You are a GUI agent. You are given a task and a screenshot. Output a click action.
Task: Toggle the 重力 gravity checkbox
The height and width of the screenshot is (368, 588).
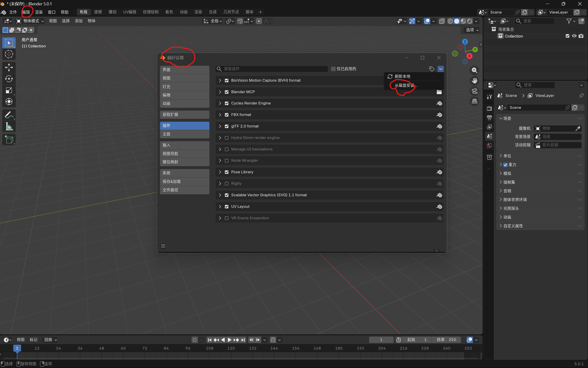(x=505, y=165)
